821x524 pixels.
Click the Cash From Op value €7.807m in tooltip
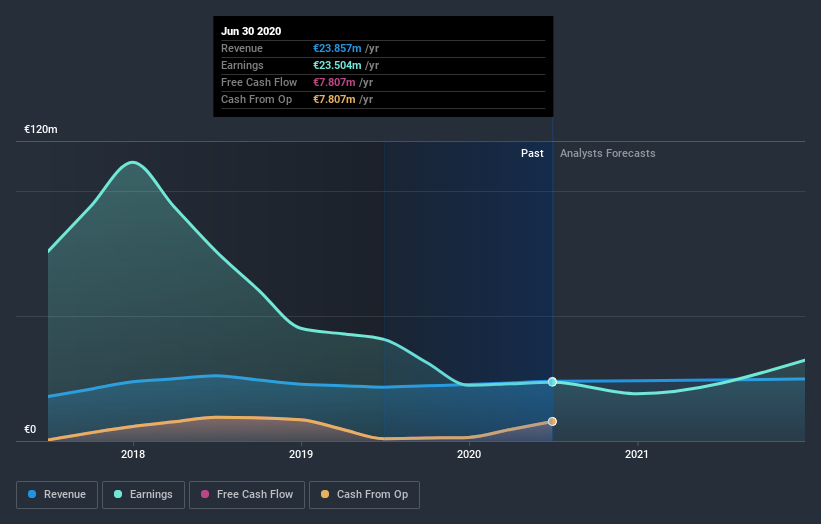[x=334, y=99]
